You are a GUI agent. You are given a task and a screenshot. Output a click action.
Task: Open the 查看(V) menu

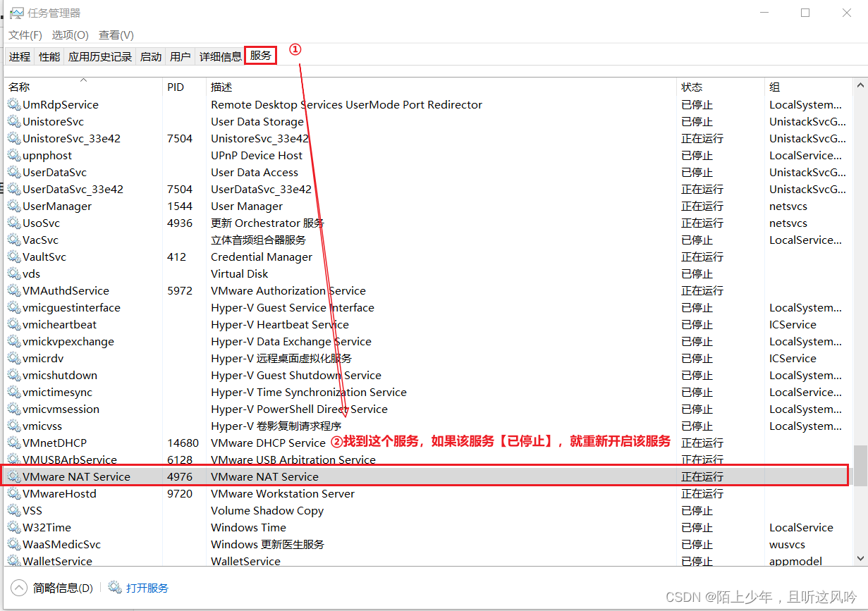[116, 35]
